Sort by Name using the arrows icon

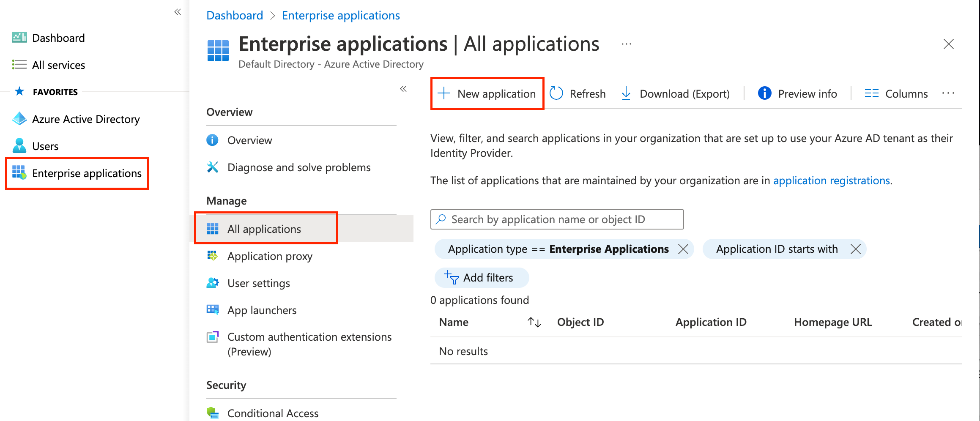(x=534, y=322)
